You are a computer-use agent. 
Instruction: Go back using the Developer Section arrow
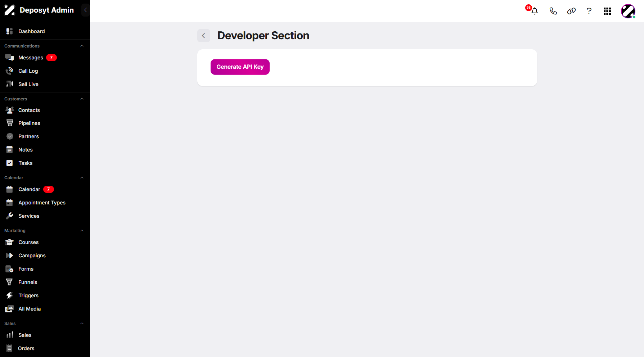204,36
